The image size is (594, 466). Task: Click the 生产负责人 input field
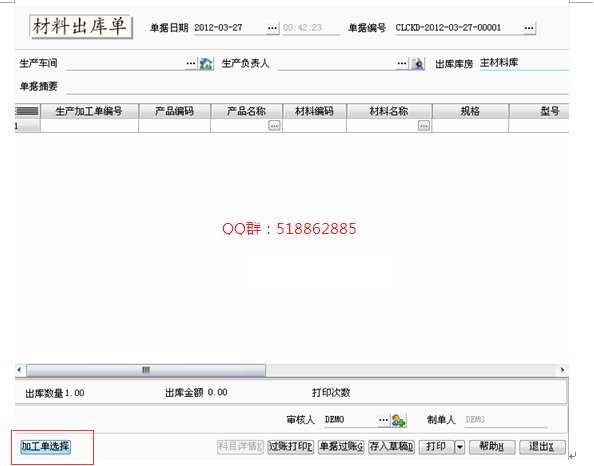tap(337, 64)
